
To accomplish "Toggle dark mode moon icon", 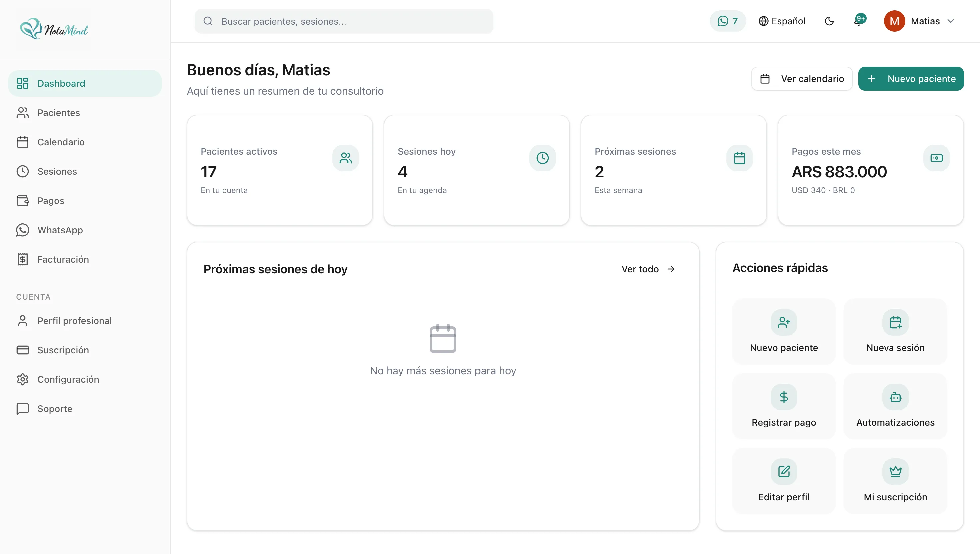I will [829, 21].
